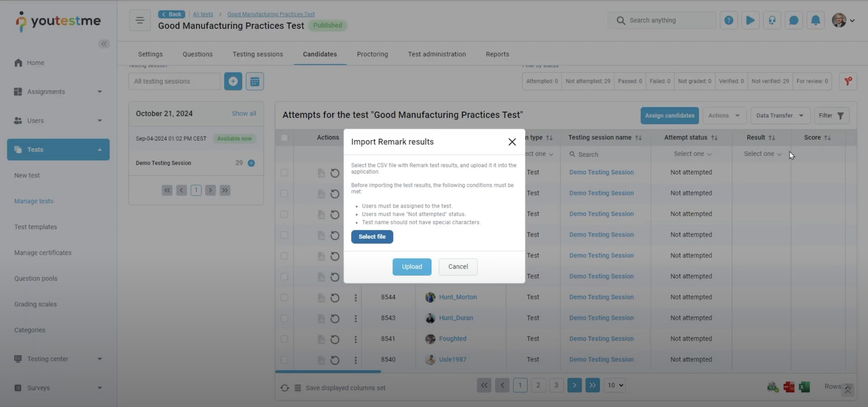Toggle the select-all checkbox in the table header
This screenshot has height=407, width=868.
tap(284, 138)
